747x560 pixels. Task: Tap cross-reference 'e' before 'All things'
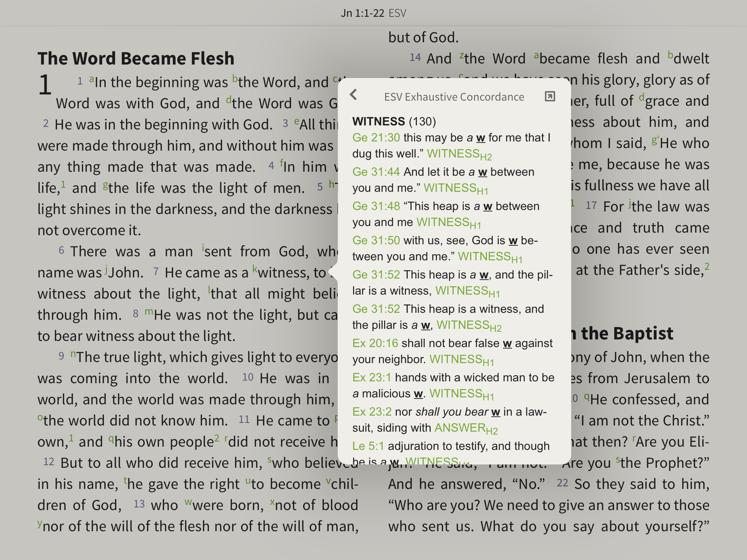click(x=297, y=121)
